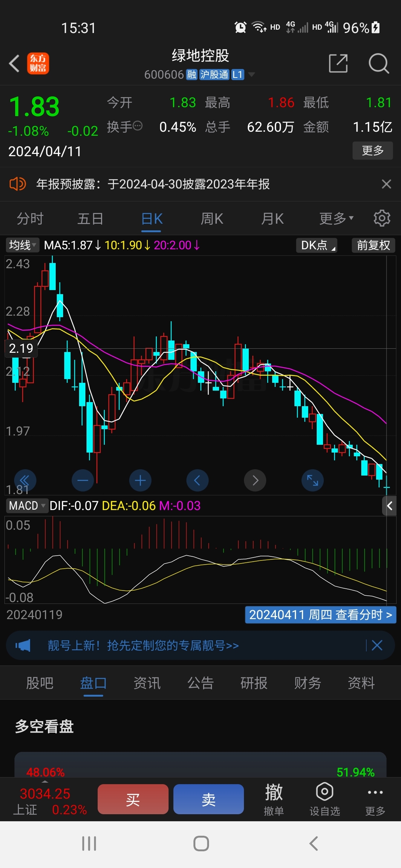Tap the 48.06% bull ratio bar
Image resolution: width=401 pixels, height=868 pixels.
pos(45,772)
